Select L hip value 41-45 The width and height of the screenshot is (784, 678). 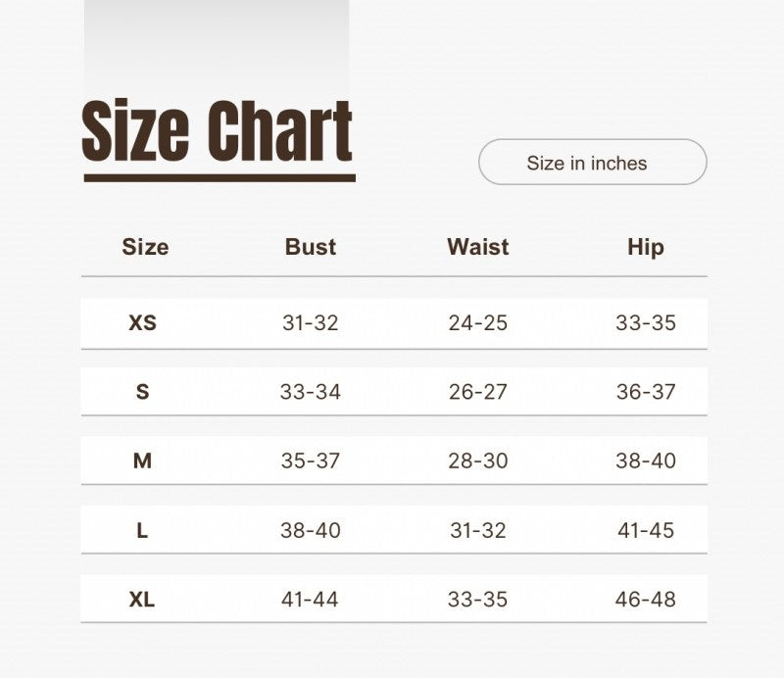pos(646,530)
